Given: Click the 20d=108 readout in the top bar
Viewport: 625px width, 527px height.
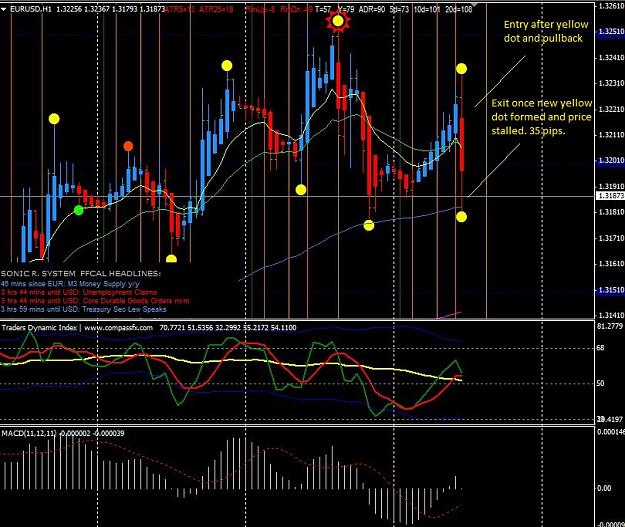Looking at the screenshot, I should (x=459, y=9).
